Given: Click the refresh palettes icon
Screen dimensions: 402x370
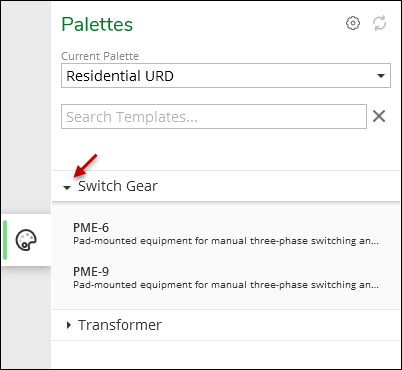Looking at the screenshot, I should [x=379, y=23].
